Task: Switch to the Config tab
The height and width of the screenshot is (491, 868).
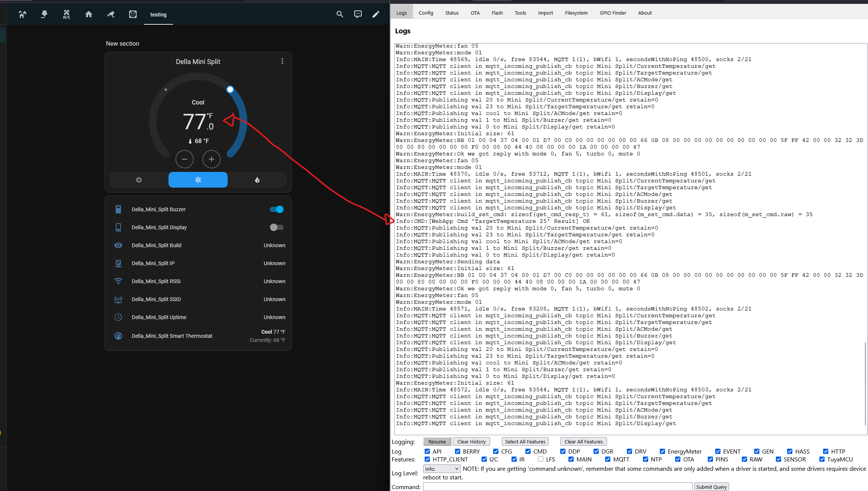Action: (426, 13)
